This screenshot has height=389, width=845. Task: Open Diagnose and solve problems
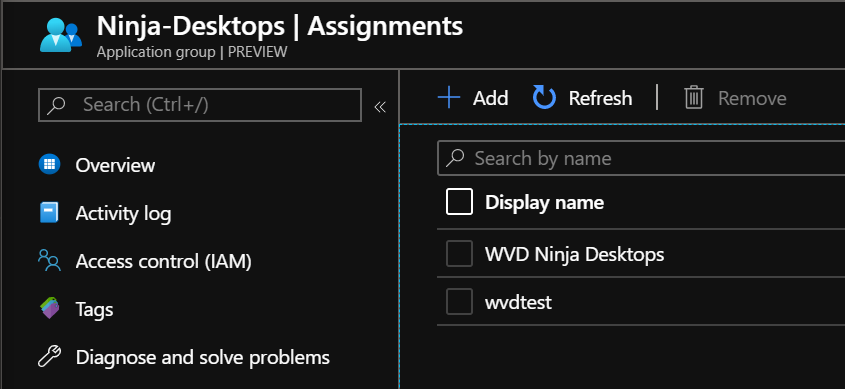pos(203,357)
